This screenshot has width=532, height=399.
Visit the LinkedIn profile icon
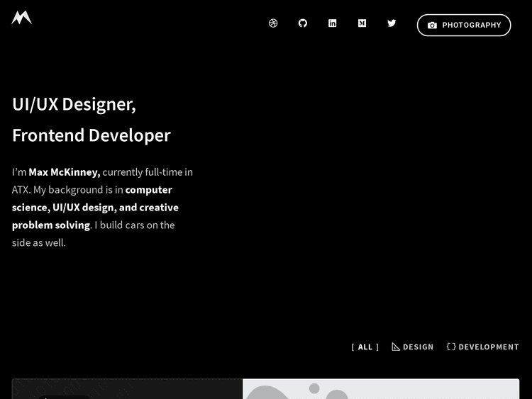click(332, 23)
